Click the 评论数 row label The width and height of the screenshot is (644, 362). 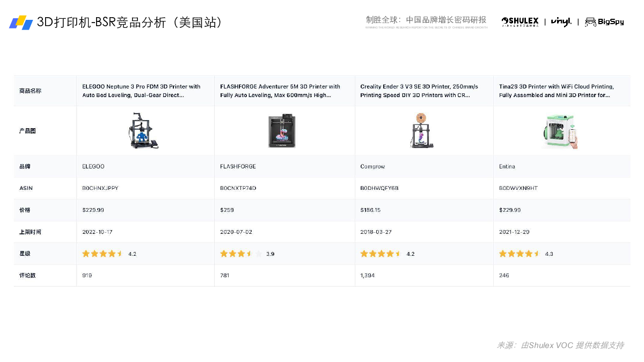tap(27, 276)
